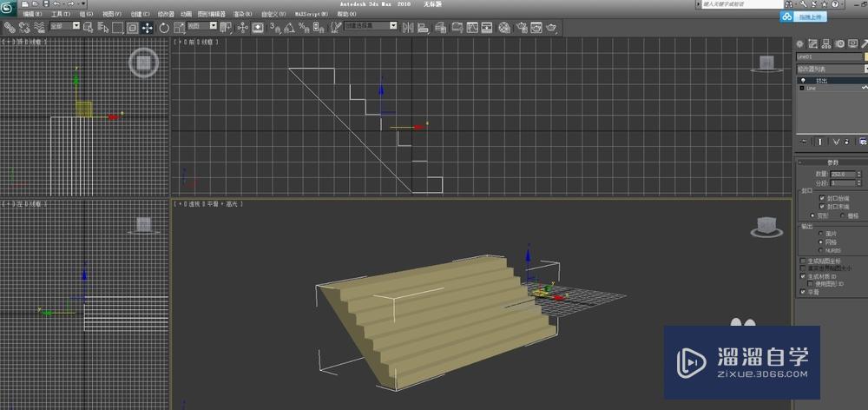868x410 pixels.
Task: Open the 创建(C) menu
Action: [140, 14]
